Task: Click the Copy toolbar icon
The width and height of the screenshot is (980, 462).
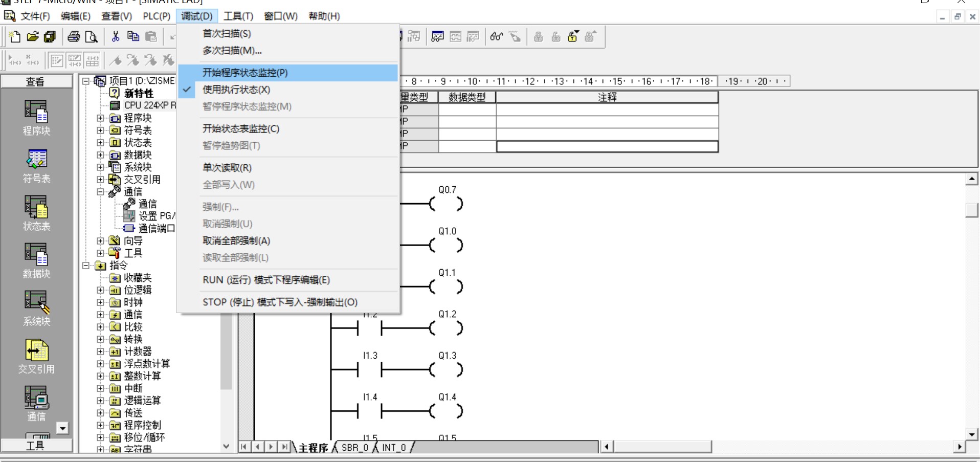Action: [x=133, y=36]
